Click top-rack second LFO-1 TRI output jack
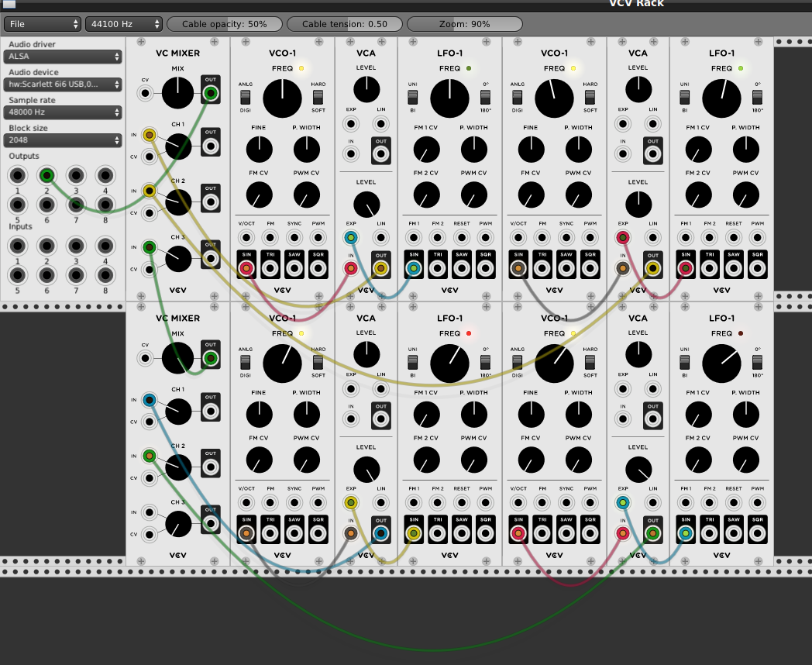The width and height of the screenshot is (812, 665). (710, 268)
